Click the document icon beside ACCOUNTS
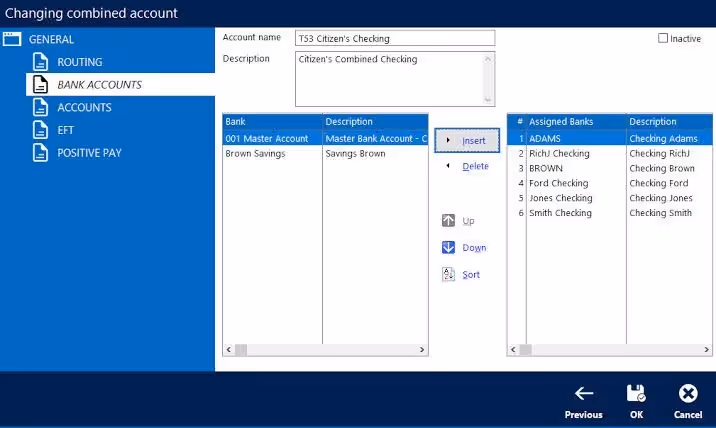Viewport: 716px width, 428px height. pyautogui.click(x=40, y=107)
